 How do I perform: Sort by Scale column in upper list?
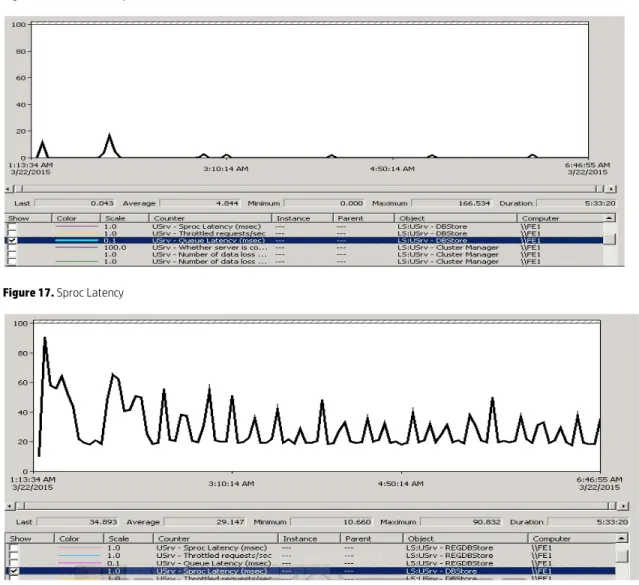pos(125,219)
